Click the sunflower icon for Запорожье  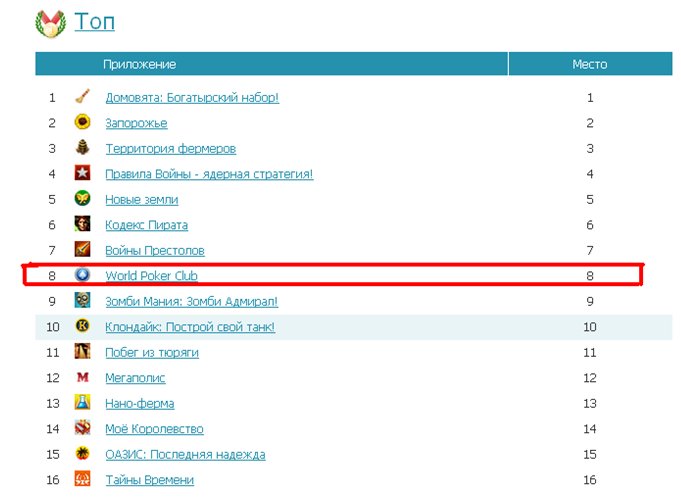pyautogui.click(x=83, y=122)
